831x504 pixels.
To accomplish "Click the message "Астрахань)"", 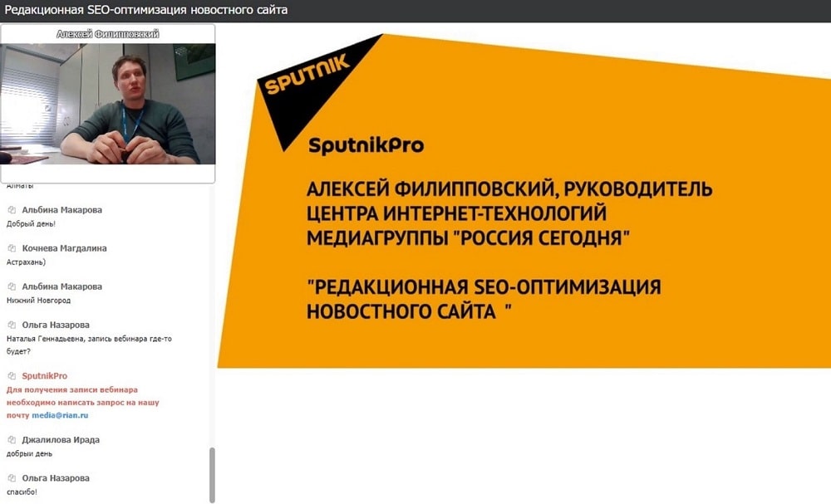I will [26, 262].
